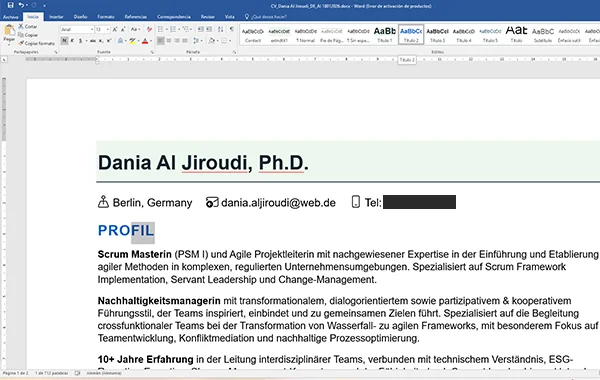The width and height of the screenshot is (600, 380).
Task: Open the Referencias tab
Action: click(x=136, y=17)
